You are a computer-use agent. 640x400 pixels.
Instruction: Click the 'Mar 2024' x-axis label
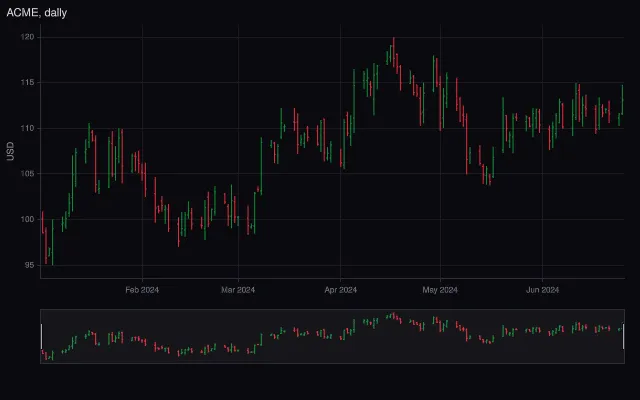[238, 290]
